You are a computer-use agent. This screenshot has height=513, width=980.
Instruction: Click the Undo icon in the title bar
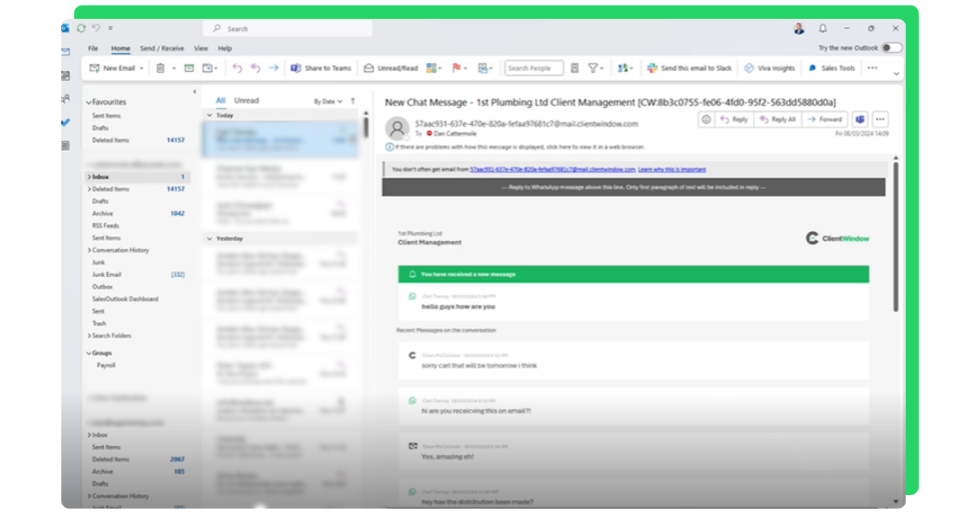coord(96,28)
